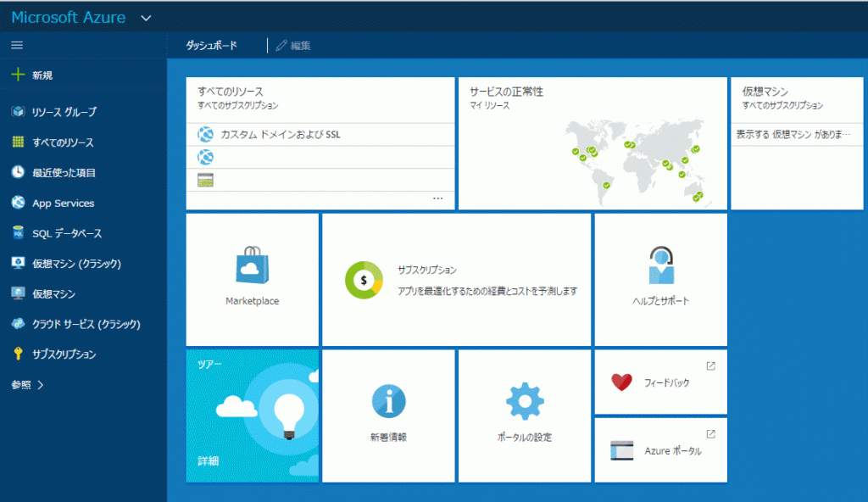Image resolution: width=868 pixels, height=502 pixels.
Task: Click the リソース グループ cube icon
Action: point(18,112)
